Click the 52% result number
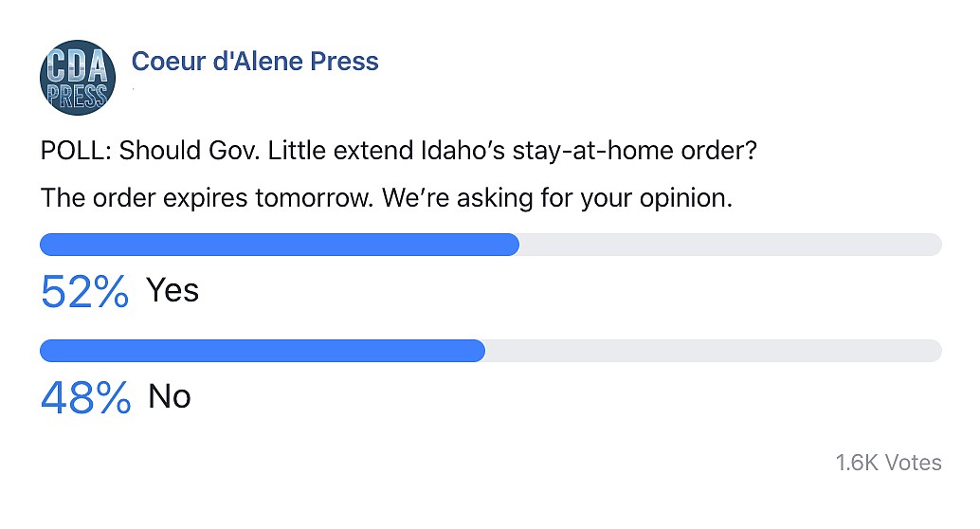The image size is (980, 529). (84, 292)
